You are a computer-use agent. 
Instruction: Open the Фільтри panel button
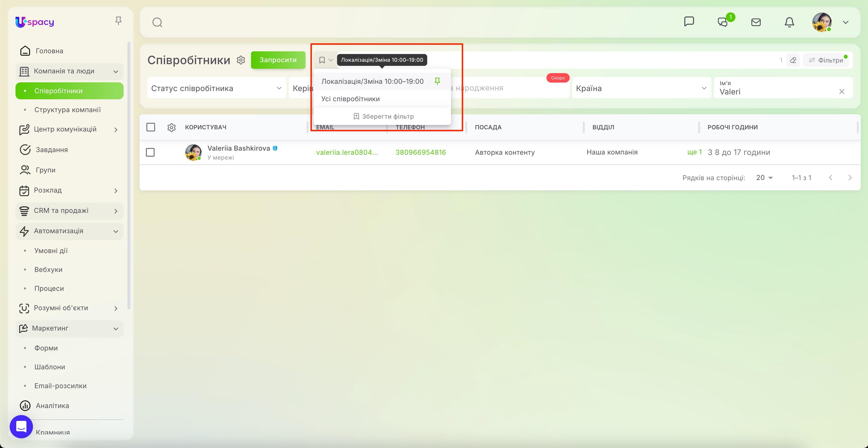coord(826,60)
